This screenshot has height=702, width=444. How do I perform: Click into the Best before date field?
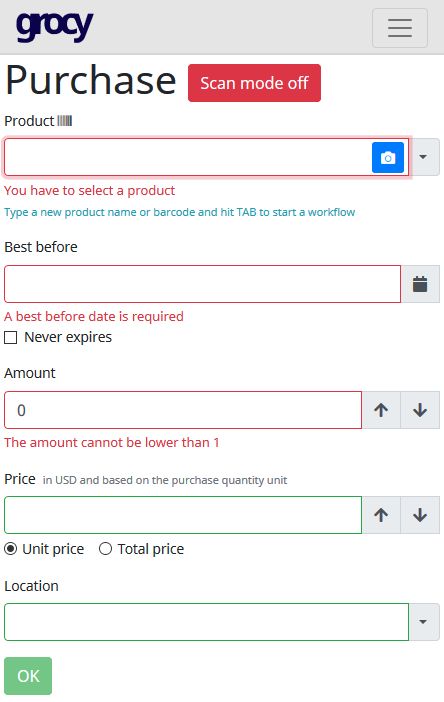pyautogui.click(x=202, y=284)
